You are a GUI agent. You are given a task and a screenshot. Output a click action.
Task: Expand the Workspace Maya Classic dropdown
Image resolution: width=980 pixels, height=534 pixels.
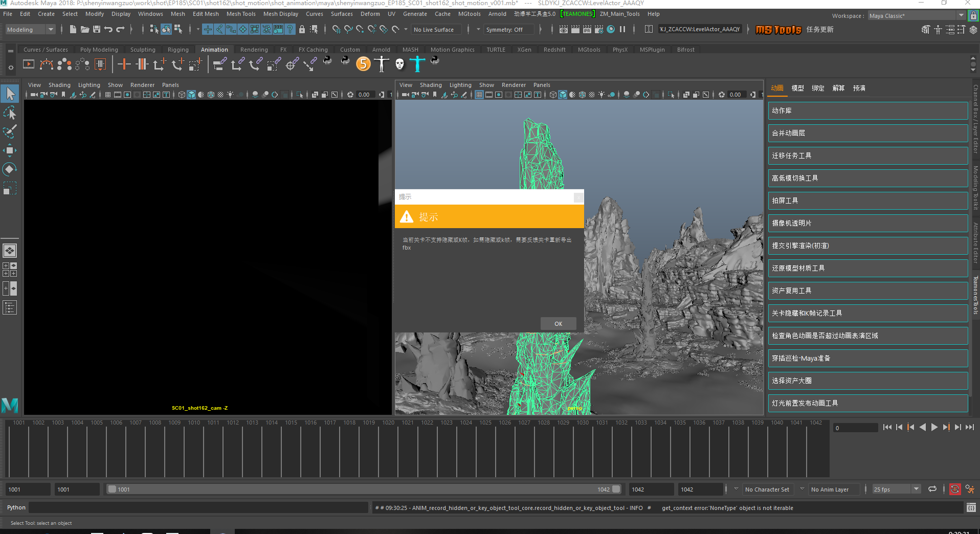point(916,16)
